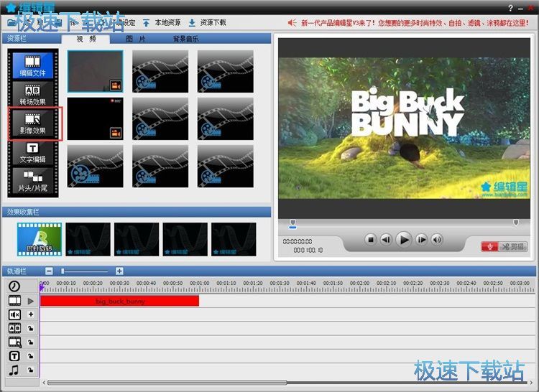Click the AB transition track icon

[14, 328]
